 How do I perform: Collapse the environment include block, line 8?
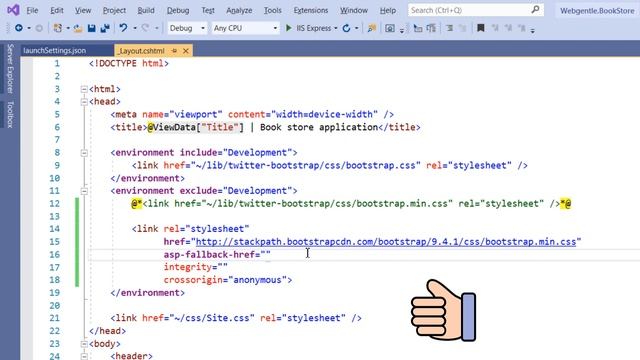pos(84,153)
